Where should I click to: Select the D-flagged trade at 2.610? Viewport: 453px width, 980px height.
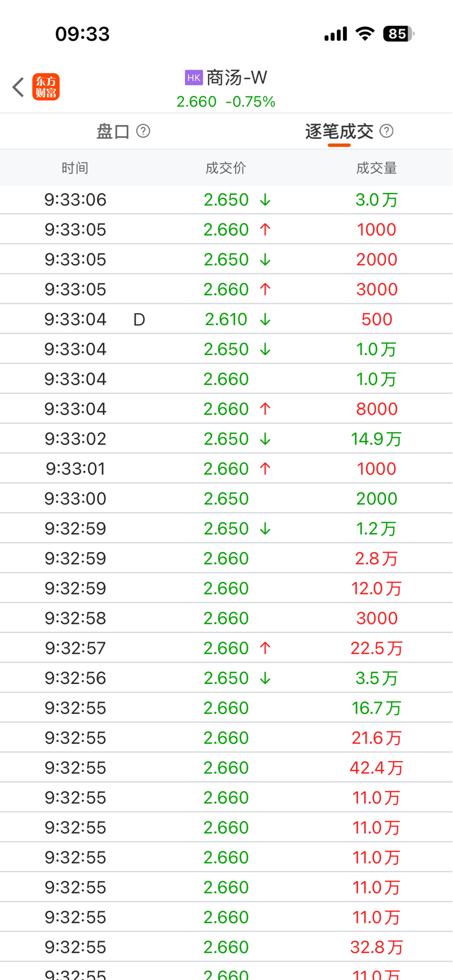226,319
